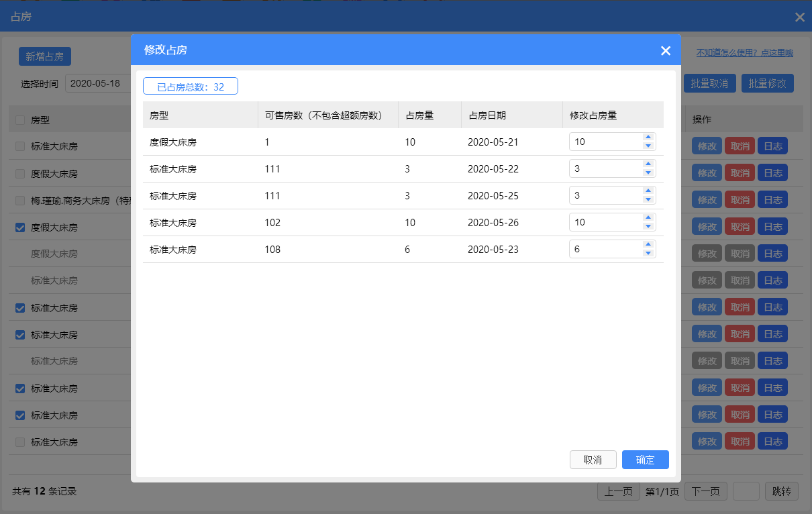Viewport: 812px width, 514px height.
Task: Click 日志 in last background table row
Action: click(x=772, y=442)
